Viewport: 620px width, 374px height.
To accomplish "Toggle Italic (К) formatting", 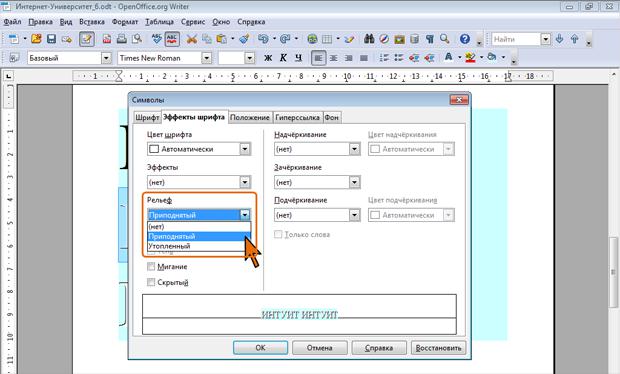I will point(283,58).
